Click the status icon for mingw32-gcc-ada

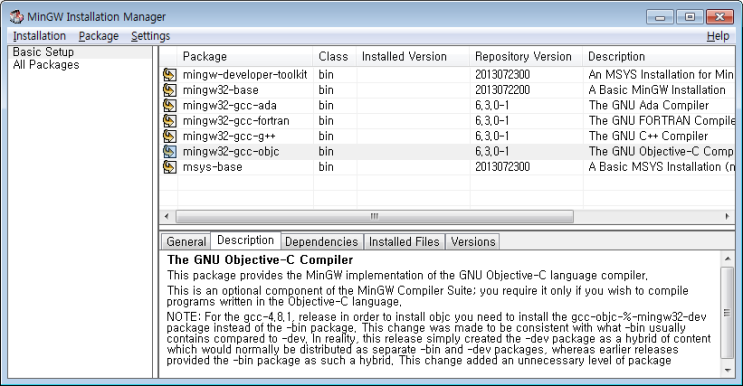[x=170, y=106]
